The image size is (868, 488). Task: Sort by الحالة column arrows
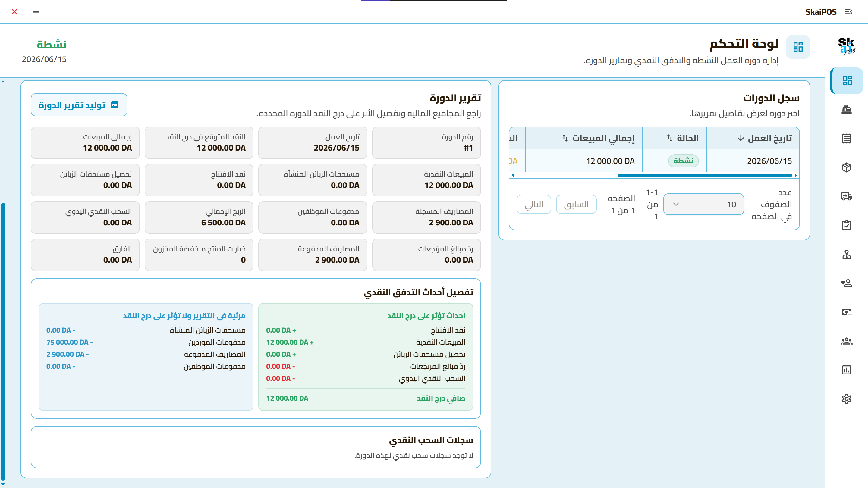point(669,138)
